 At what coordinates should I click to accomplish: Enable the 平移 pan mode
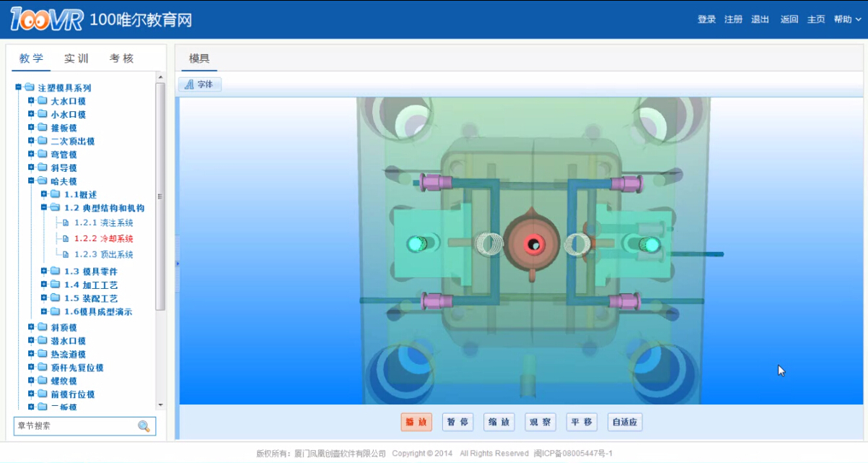[581, 423]
